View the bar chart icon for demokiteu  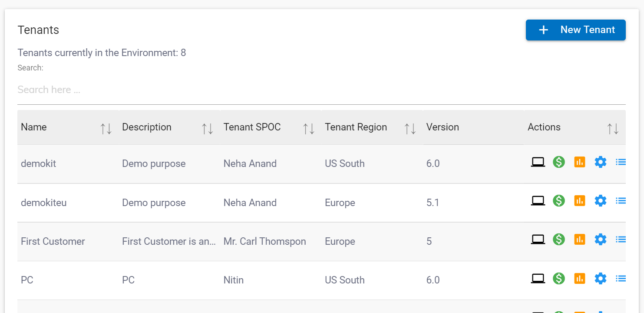580,200
